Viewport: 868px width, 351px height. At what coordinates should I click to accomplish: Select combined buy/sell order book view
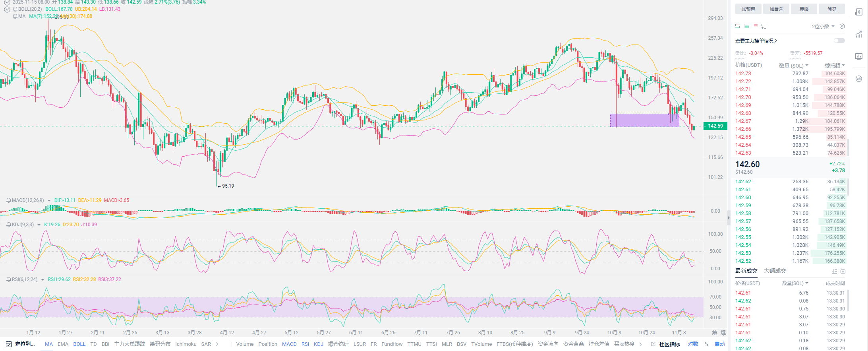click(x=738, y=26)
